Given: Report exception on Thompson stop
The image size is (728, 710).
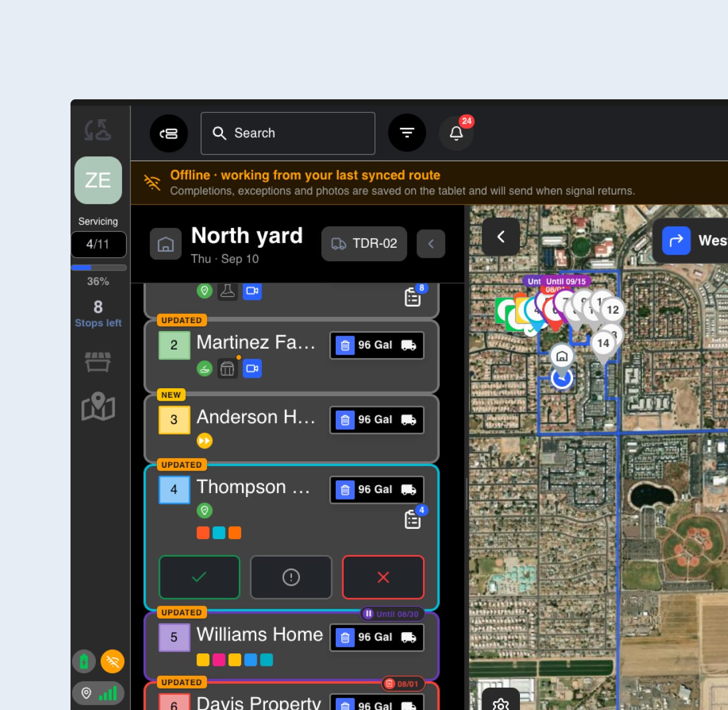Looking at the screenshot, I should point(291,577).
